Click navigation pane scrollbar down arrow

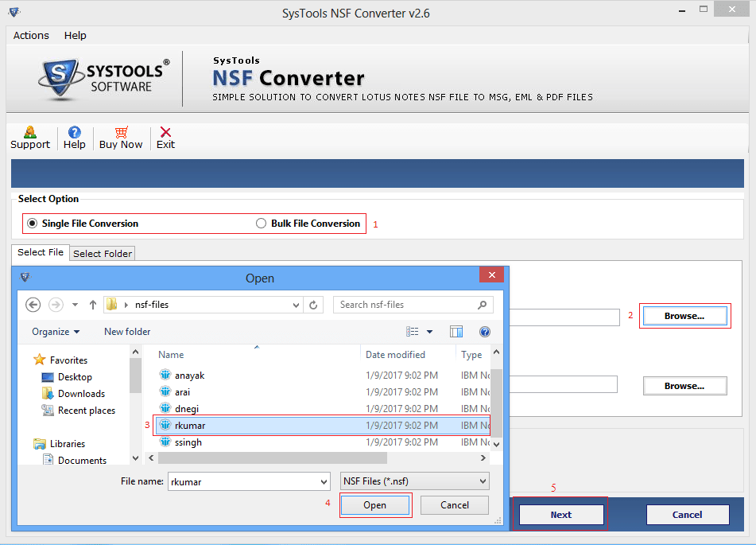point(135,458)
